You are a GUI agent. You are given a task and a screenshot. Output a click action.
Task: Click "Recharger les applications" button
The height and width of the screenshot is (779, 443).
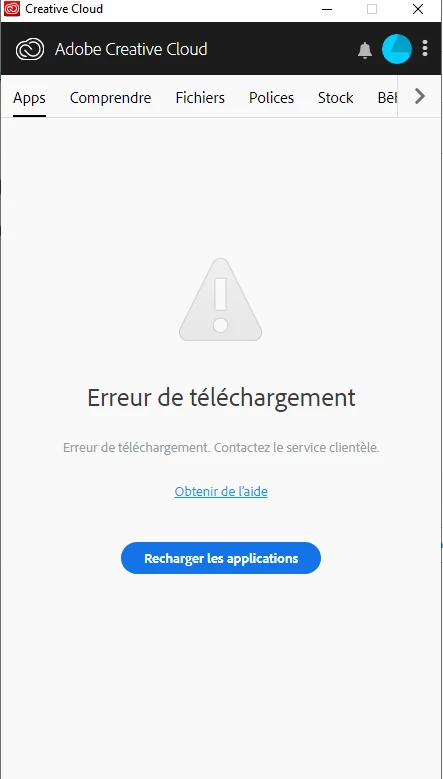(221, 558)
